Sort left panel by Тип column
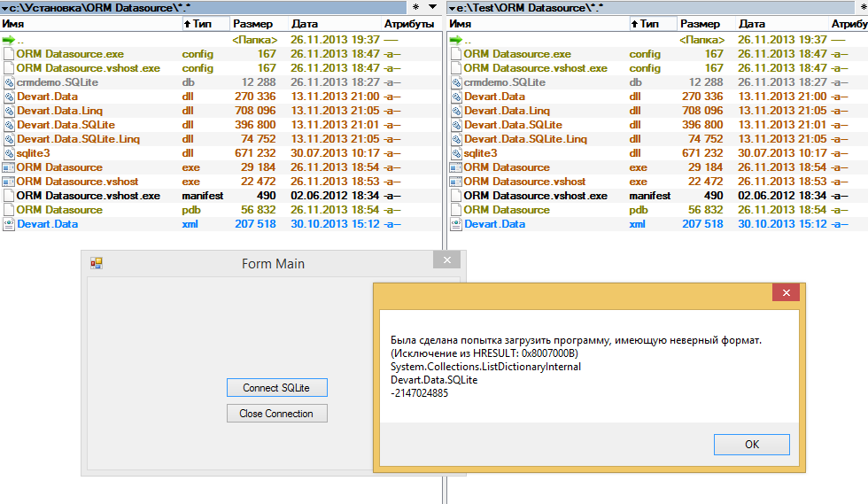The height and width of the screenshot is (504, 868). pos(205,24)
